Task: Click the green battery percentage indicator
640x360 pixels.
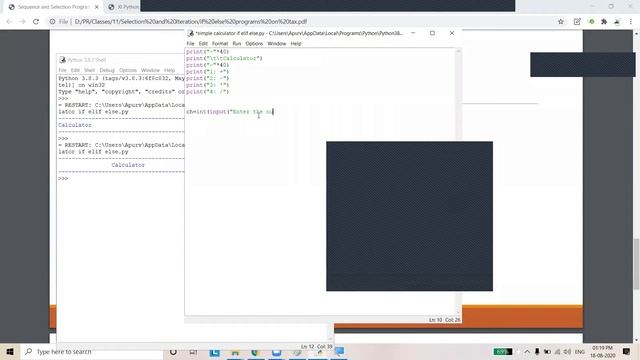Action: (x=502, y=351)
